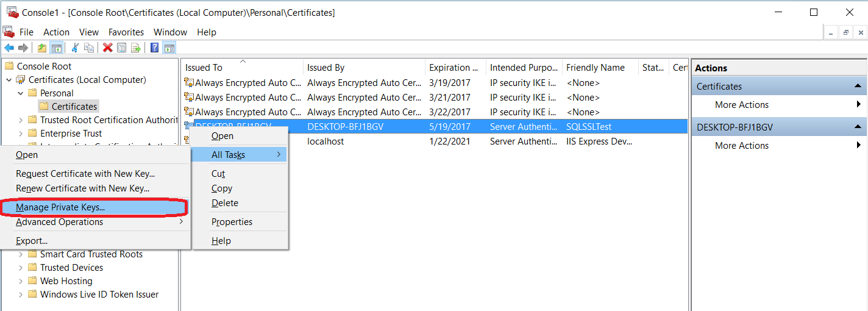This screenshot has width=868, height=311.
Task: Click More Actions under DESKTOP-BFJ1BGV
Action: (x=741, y=146)
